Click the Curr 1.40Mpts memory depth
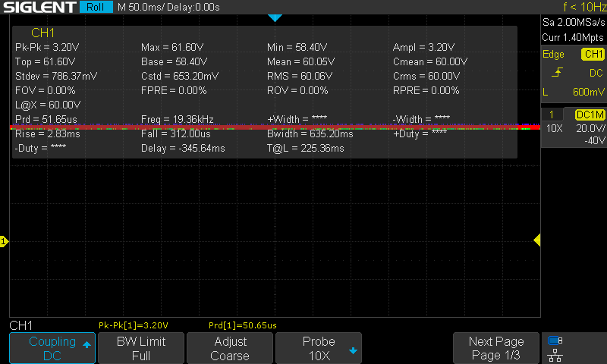 pyautogui.click(x=573, y=37)
